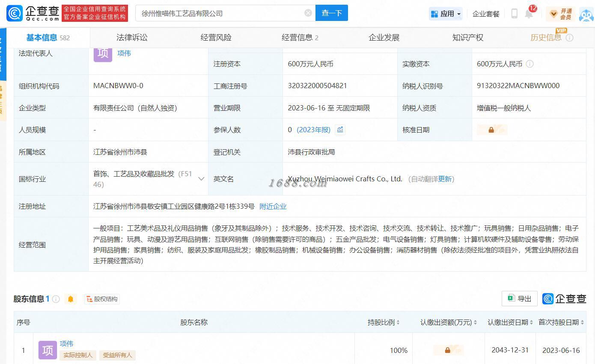Click date 2023-06-16 in shareholder row
Screen dimensions: 595x364
[561, 350]
